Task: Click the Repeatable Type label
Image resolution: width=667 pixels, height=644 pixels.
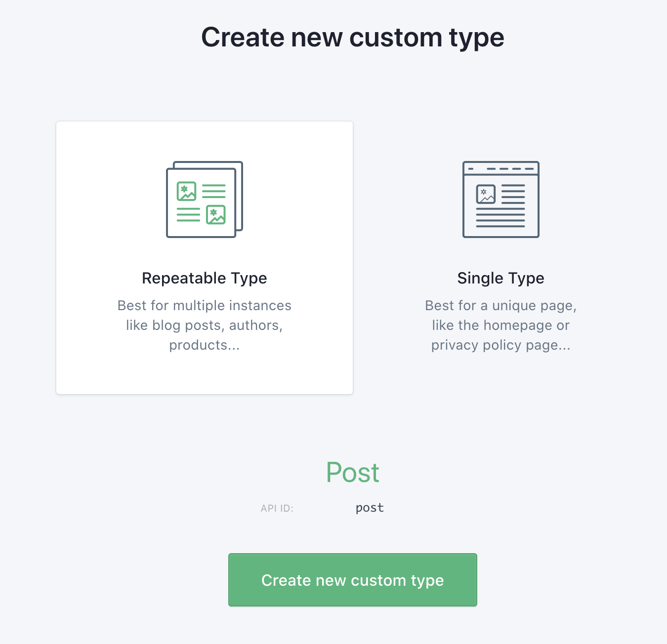Action: pyautogui.click(x=204, y=278)
